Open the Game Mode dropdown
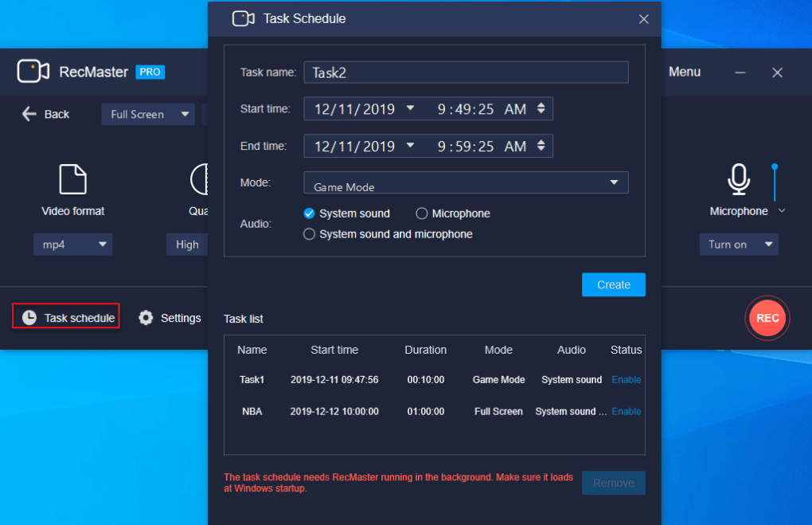 466,182
